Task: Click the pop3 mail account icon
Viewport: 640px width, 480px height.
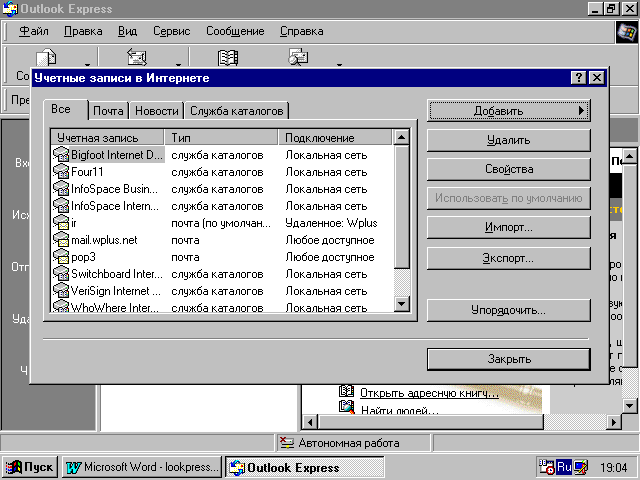Action: [x=61, y=257]
